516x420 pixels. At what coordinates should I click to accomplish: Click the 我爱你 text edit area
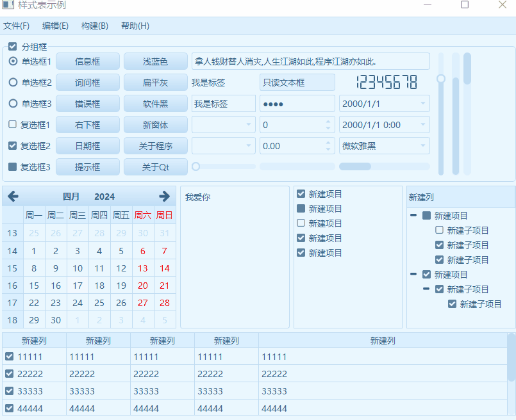coord(235,257)
